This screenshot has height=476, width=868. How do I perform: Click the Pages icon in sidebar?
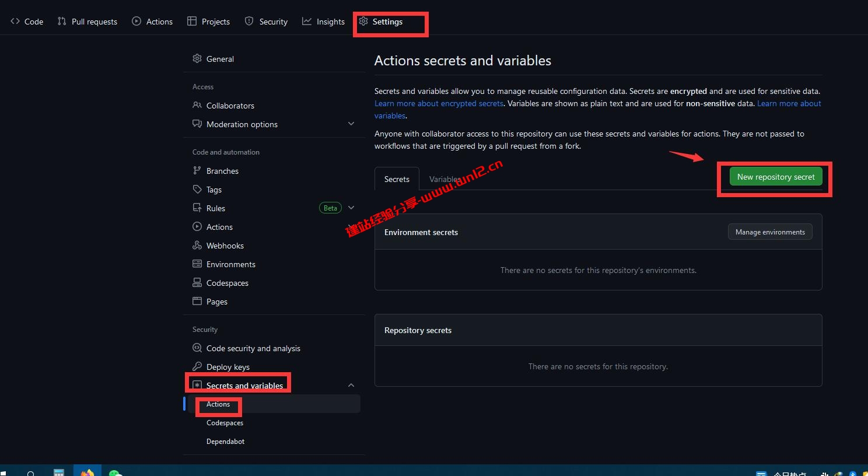coord(197,302)
